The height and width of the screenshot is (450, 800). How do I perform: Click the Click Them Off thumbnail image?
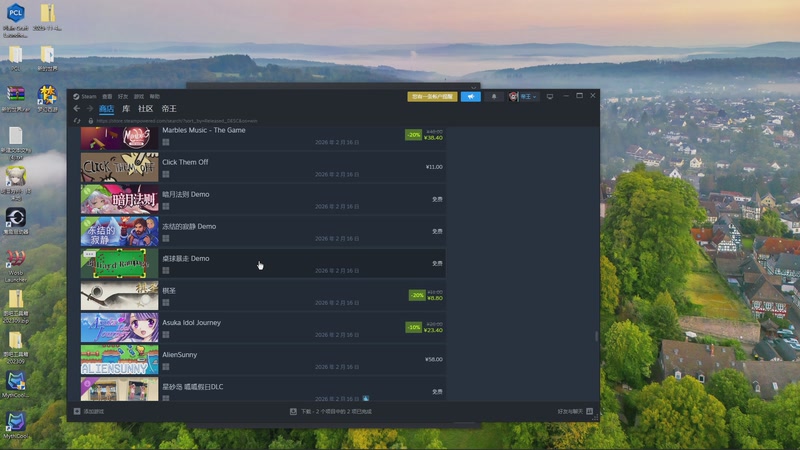pyautogui.click(x=119, y=167)
